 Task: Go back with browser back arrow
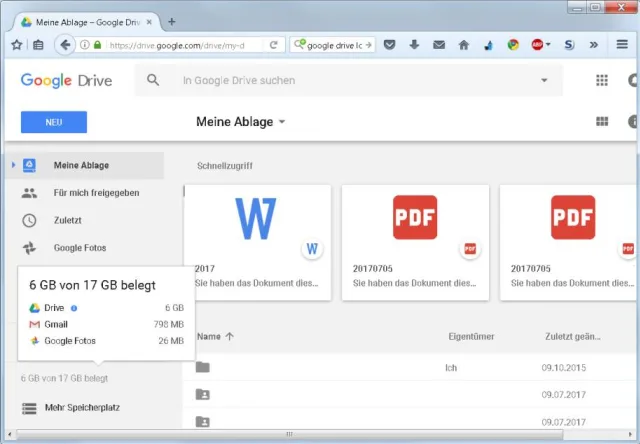click(x=66, y=45)
